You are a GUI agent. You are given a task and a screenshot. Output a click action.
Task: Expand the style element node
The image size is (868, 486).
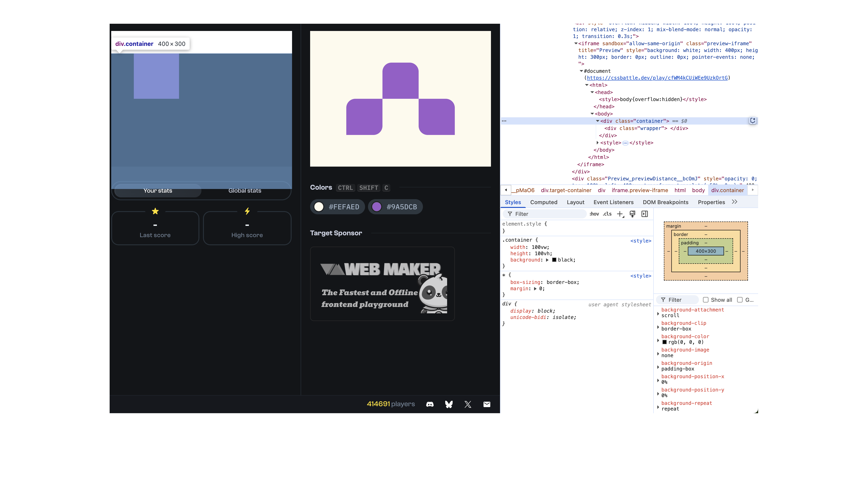point(597,143)
